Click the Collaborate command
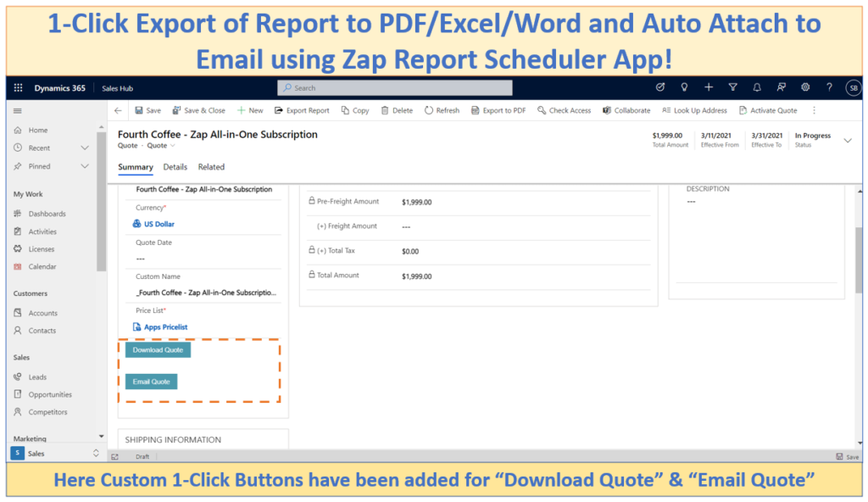The image size is (868, 502). (626, 110)
